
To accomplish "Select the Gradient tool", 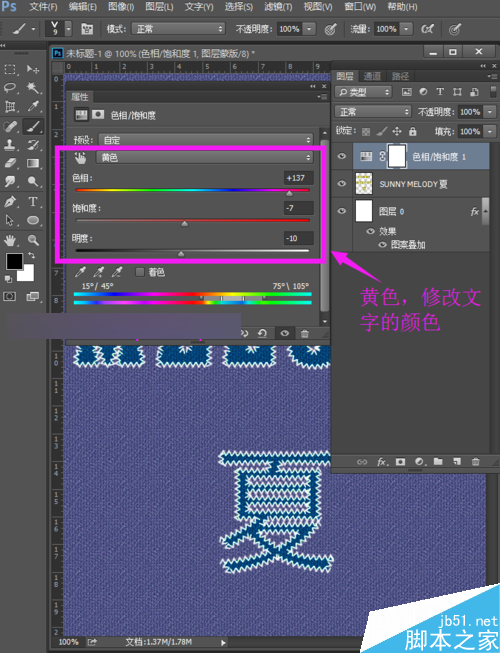I will [33, 163].
